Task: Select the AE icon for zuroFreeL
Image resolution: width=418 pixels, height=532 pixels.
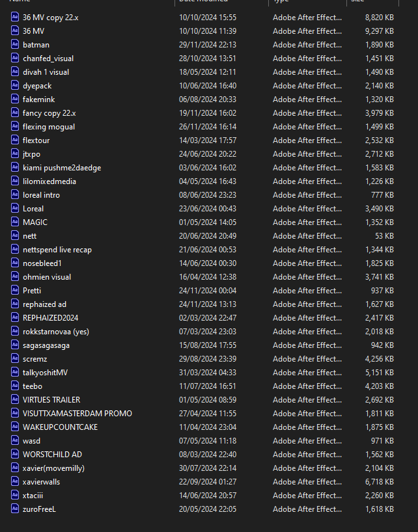Action: [16, 509]
